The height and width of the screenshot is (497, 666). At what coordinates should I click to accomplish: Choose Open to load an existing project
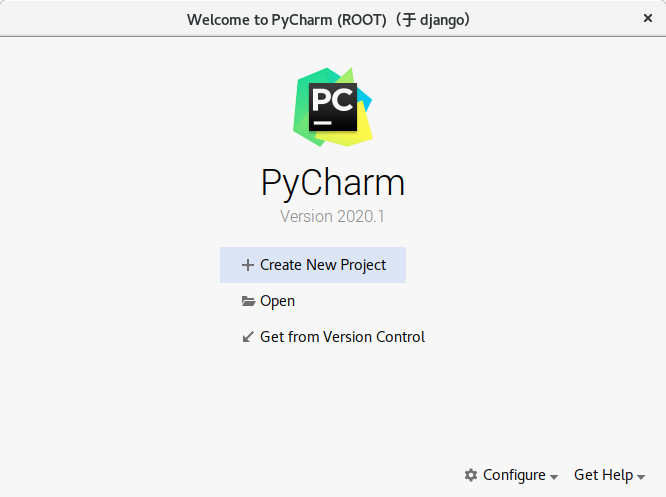(277, 301)
